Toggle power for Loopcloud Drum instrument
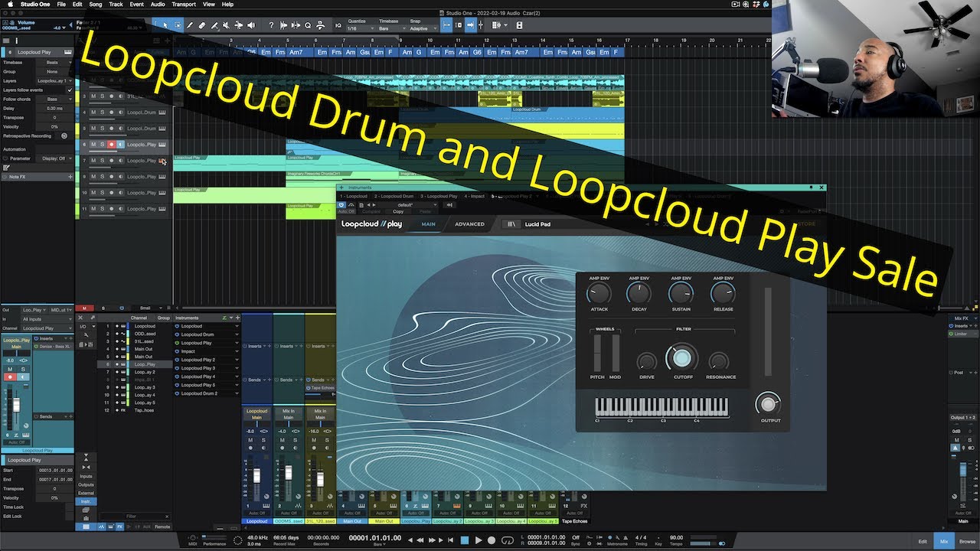The height and width of the screenshot is (551, 980). [x=178, y=334]
